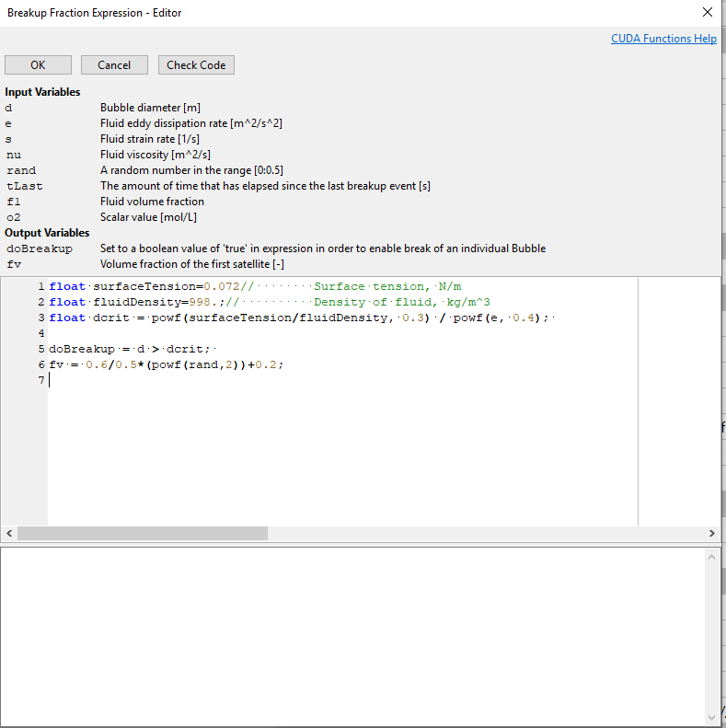
Task: Click the Cancel button
Action: 114,65
